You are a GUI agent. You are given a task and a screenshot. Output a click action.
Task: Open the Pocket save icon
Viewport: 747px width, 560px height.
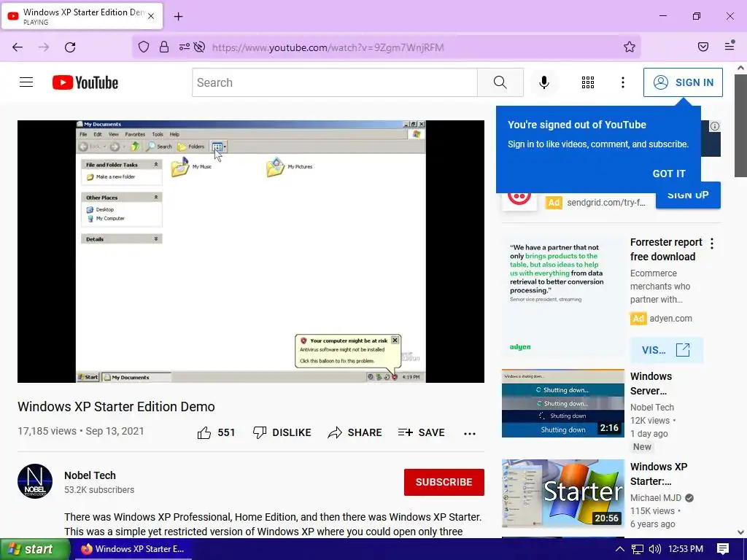tap(703, 47)
